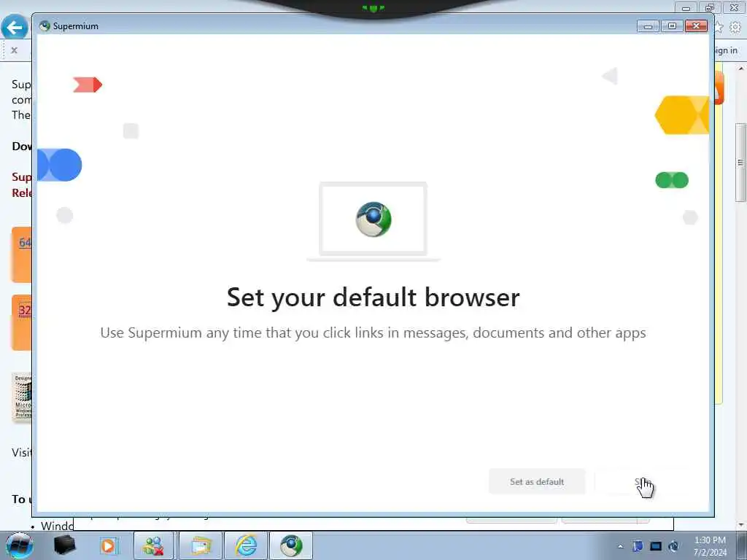This screenshot has height=560, width=747.
Task: Click the Internet Explorer vertical scrollbar thumb
Action: click(740, 163)
